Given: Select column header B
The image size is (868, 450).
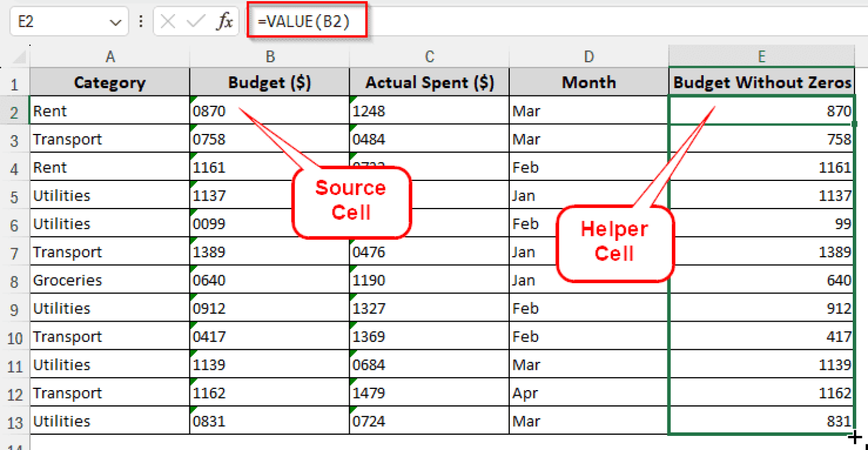Looking at the screenshot, I should pos(270,56).
